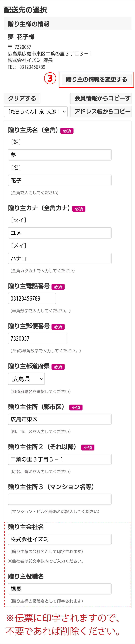This screenshot has width=135, height=644.
Task: Click the 必須 badge beside 贈り主氏名
Action: point(67,131)
